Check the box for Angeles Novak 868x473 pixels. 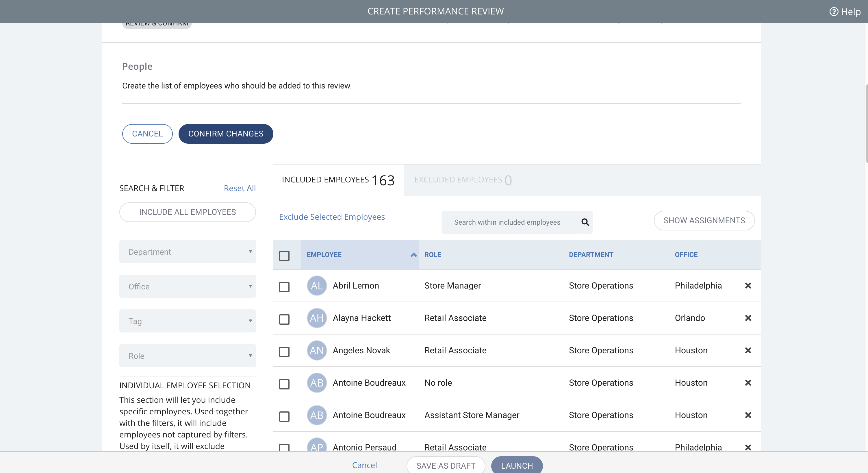pos(284,352)
